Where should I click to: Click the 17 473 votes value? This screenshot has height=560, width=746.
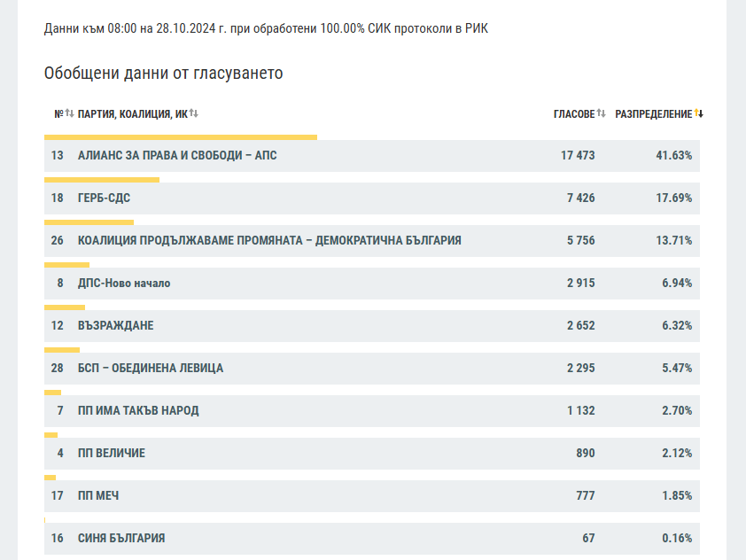[578, 156]
